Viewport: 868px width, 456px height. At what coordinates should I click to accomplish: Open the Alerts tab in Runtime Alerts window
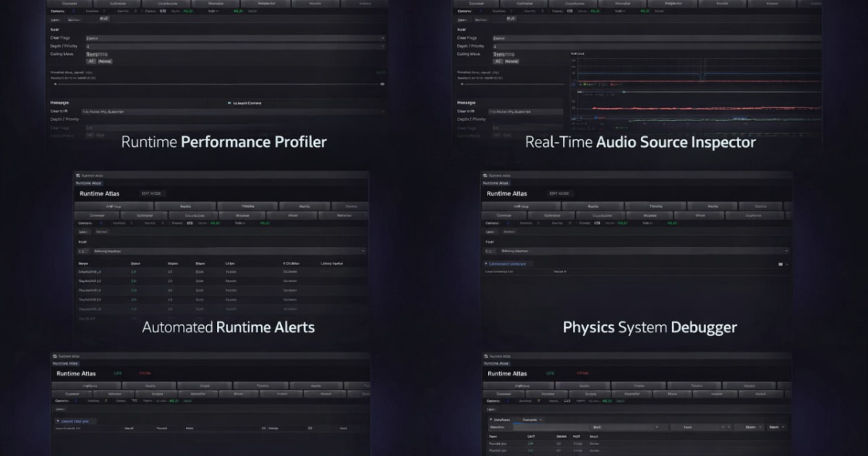pyautogui.click(x=305, y=206)
